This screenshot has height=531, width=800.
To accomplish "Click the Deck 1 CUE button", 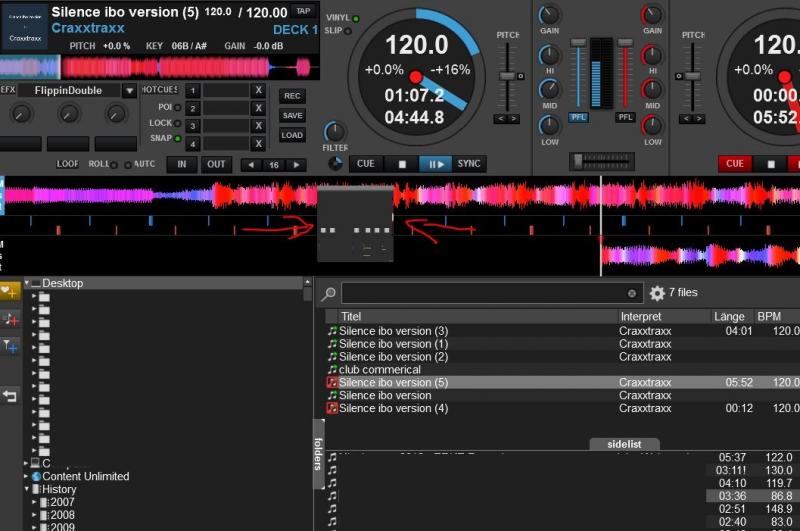I will (x=365, y=164).
